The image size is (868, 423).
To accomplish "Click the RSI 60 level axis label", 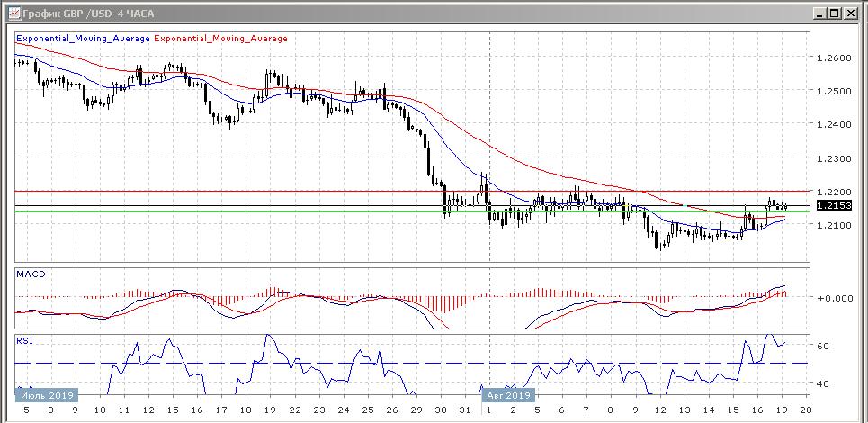I will click(x=823, y=346).
